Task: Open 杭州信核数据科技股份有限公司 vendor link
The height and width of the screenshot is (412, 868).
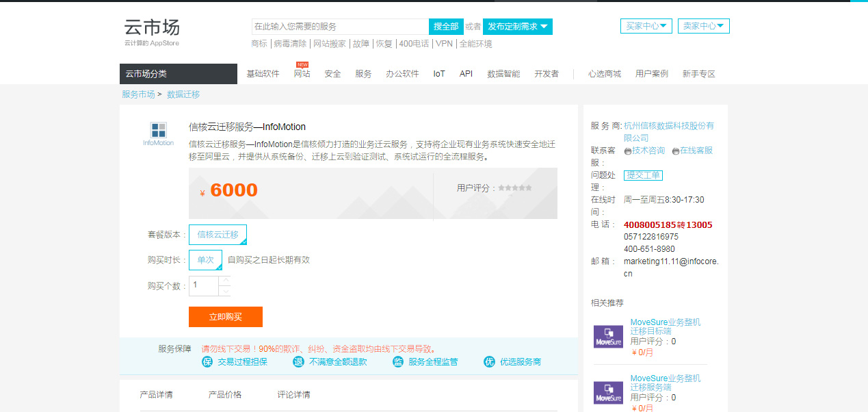Action: [x=669, y=132]
